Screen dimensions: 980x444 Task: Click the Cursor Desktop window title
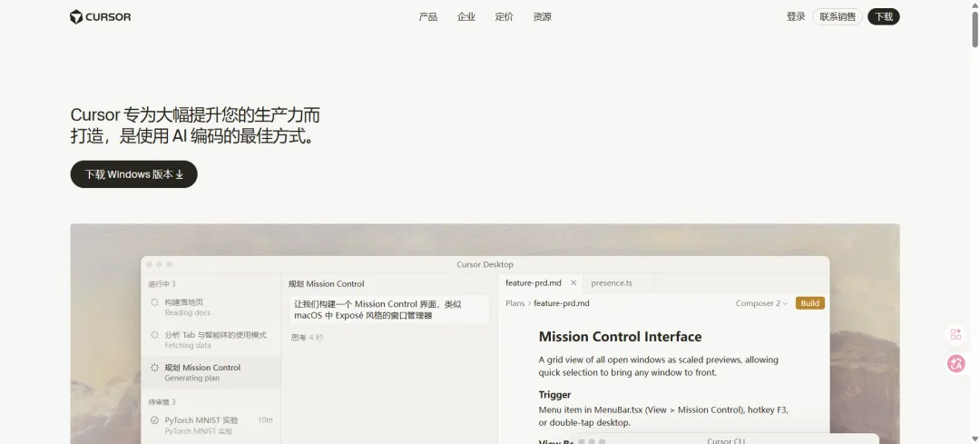tap(485, 264)
